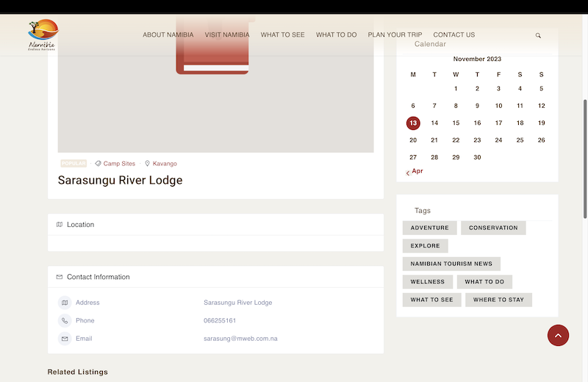Screen dimensions: 588x382
Task: Open the Plan Your Trip menu
Action: (395, 35)
